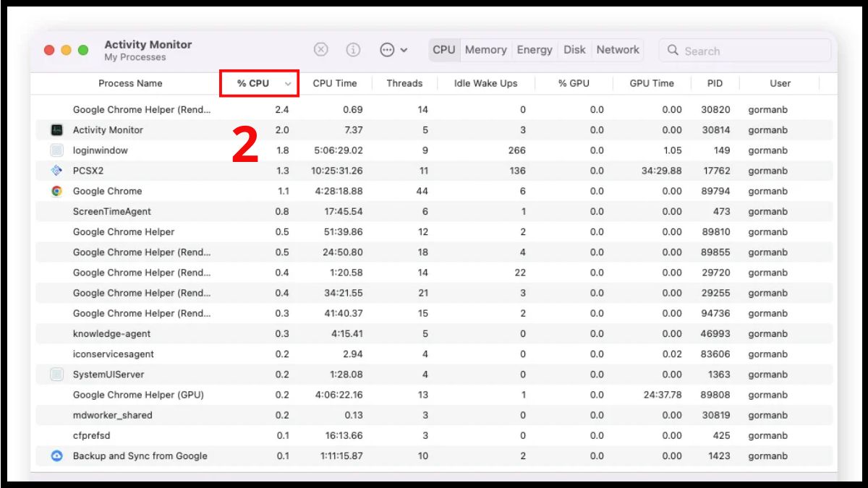Sort by % GPU column header
The image size is (868, 488).
pos(574,83)
